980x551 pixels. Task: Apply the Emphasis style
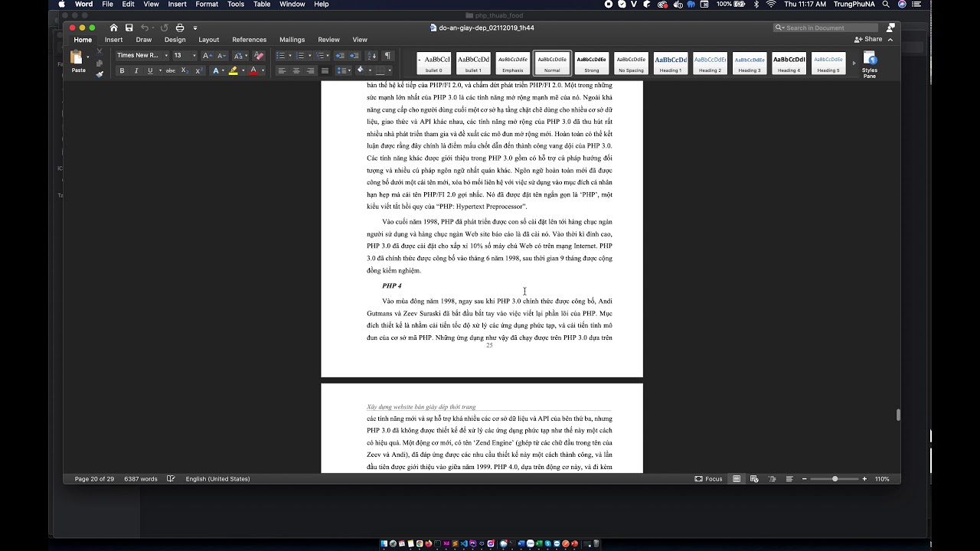(513, 64)
